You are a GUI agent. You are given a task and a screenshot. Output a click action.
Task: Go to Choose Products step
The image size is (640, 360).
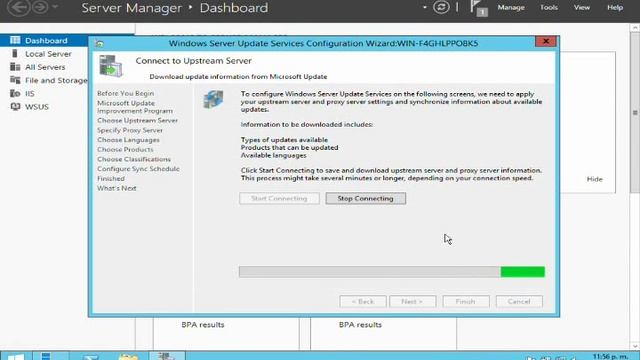125,149
